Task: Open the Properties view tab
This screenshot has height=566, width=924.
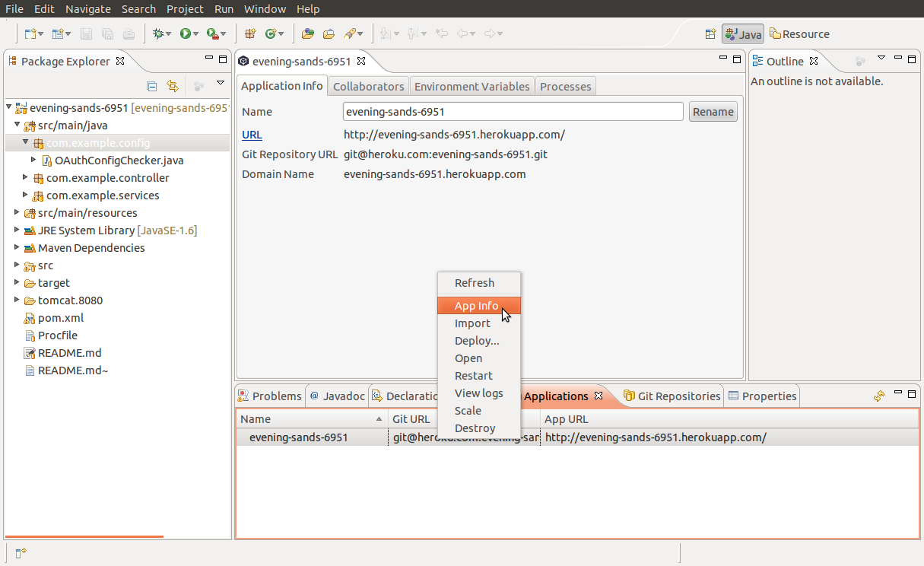Action: tap(763, 396)
